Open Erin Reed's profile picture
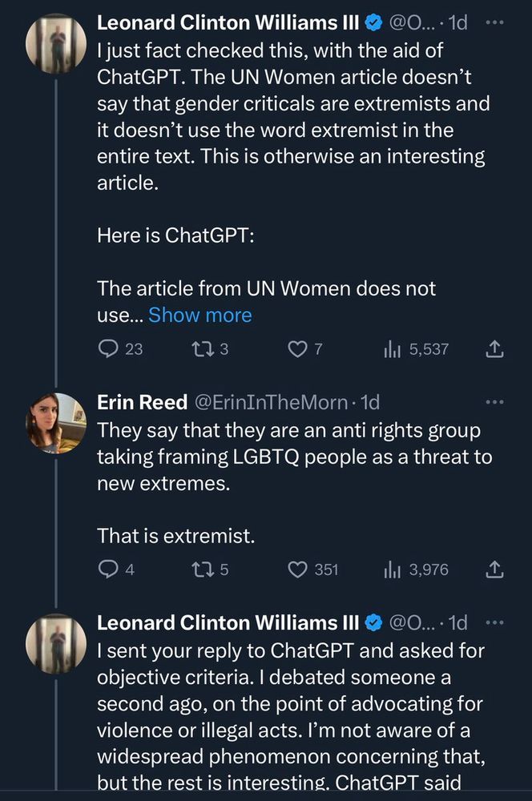Viewport: 532px width, 801px height. 56,423
